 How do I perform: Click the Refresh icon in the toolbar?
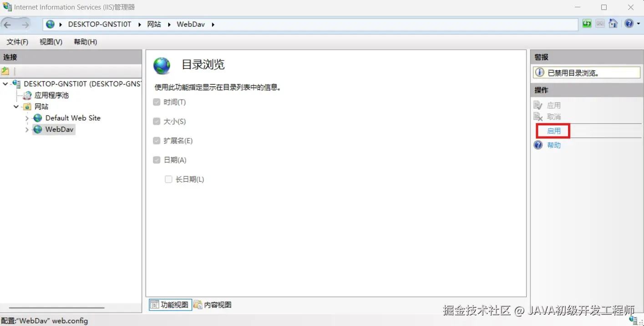click(587, 23)
